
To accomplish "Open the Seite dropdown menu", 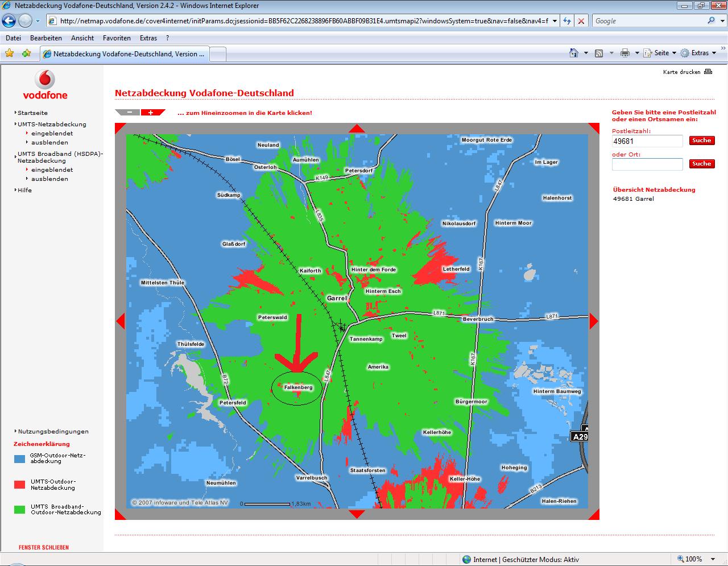I will [x=660, y=53].
